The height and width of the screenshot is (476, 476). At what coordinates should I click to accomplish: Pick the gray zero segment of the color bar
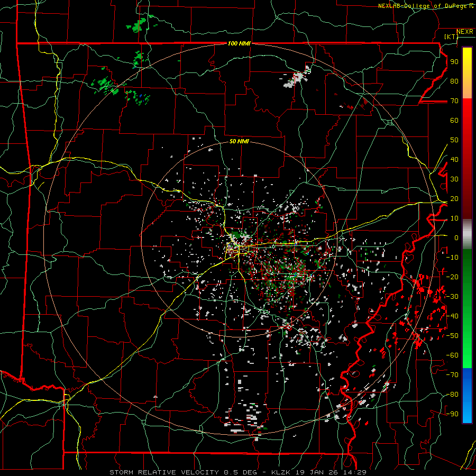pos(467,234)
